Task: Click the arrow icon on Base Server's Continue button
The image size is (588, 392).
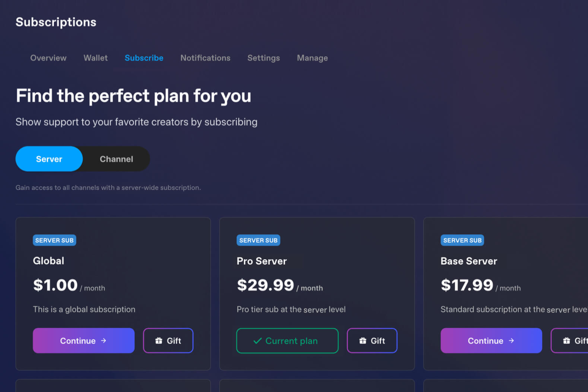Action: [x=511, y=341]
